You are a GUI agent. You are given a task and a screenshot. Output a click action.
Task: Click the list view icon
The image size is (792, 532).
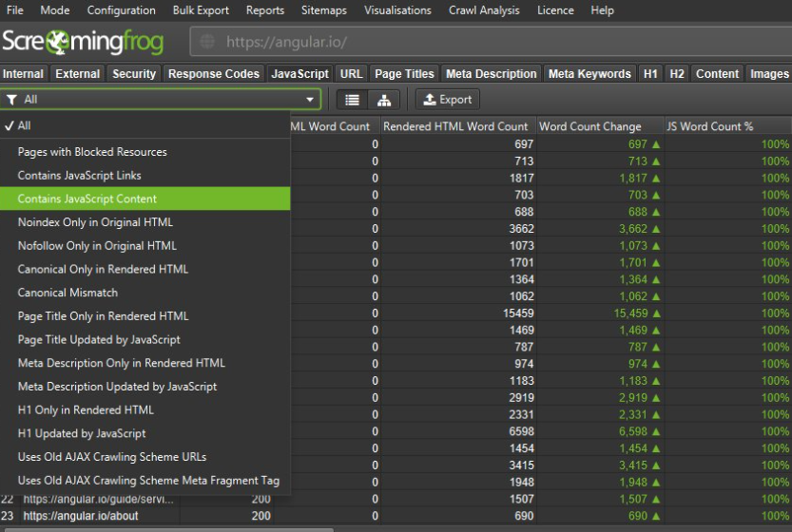pos(352,100)
